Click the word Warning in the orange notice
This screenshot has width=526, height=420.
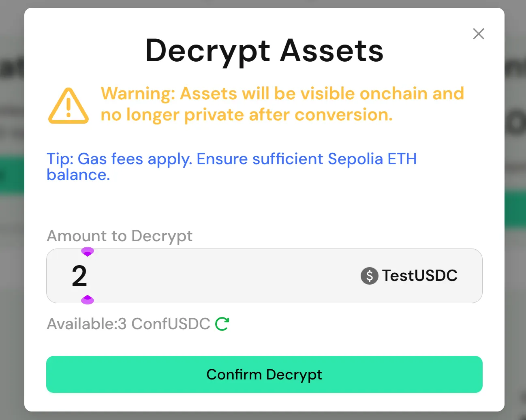click(138, 94)
